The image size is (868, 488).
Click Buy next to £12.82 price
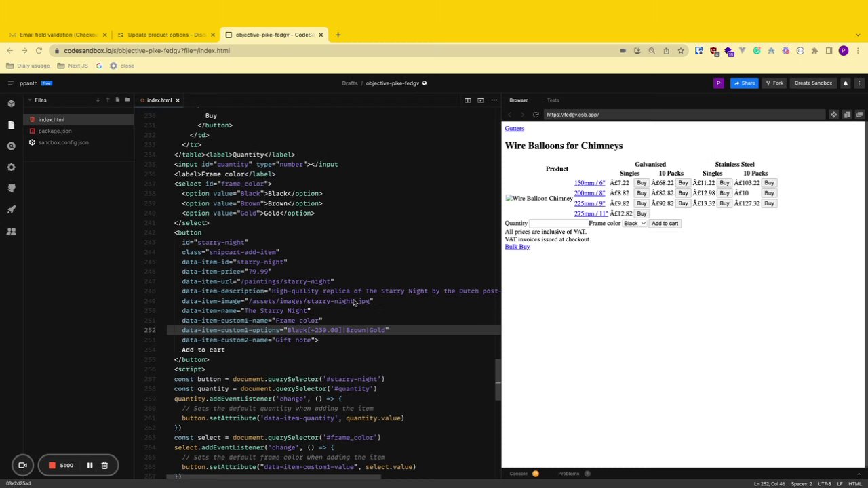coord(642,213)
